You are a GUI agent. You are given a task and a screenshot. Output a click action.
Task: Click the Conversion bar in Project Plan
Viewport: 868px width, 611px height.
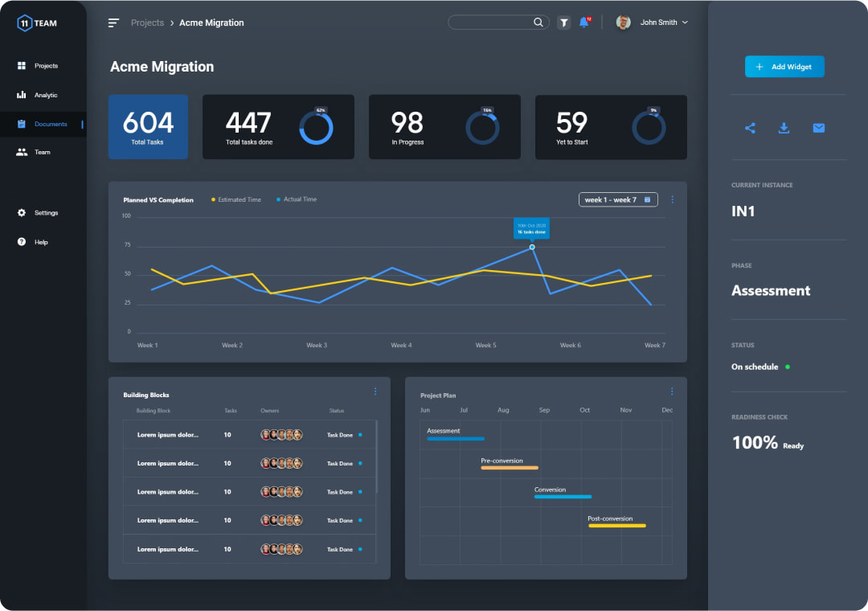pyautogui.click(x=563, y=497)
